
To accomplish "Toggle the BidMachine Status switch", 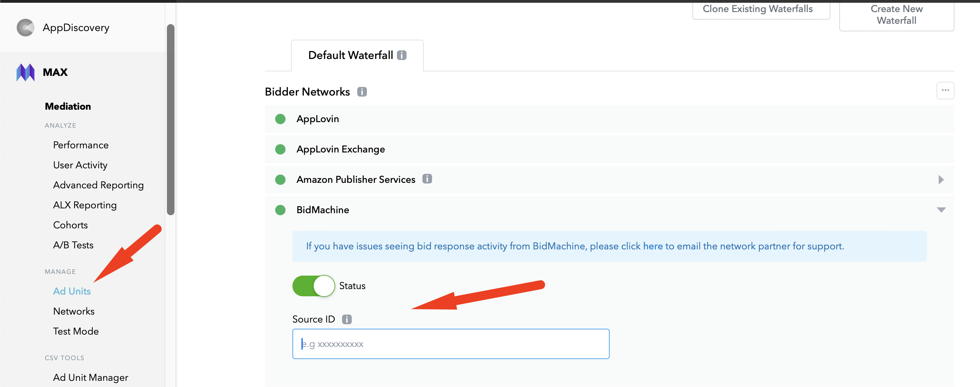I will click(313, 286).
